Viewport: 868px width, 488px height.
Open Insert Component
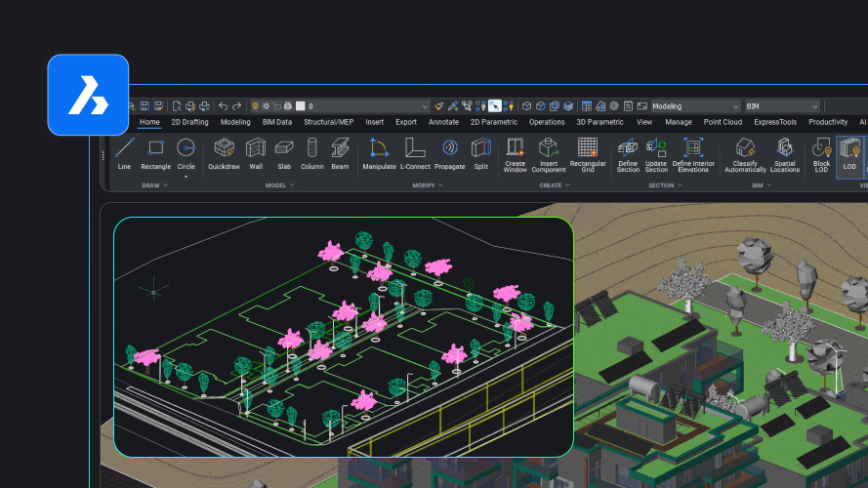[x=548, y=155]
